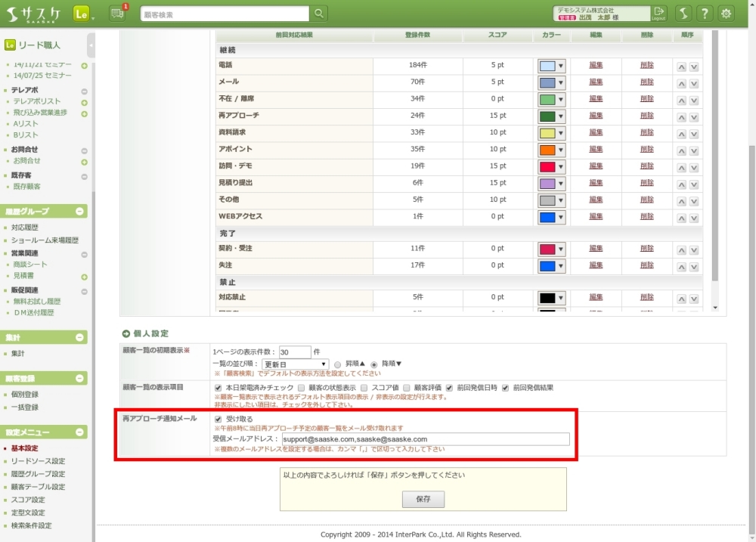Toggle the 受け取る checkbox
756x542 pixels.
(x=218, y=419)
